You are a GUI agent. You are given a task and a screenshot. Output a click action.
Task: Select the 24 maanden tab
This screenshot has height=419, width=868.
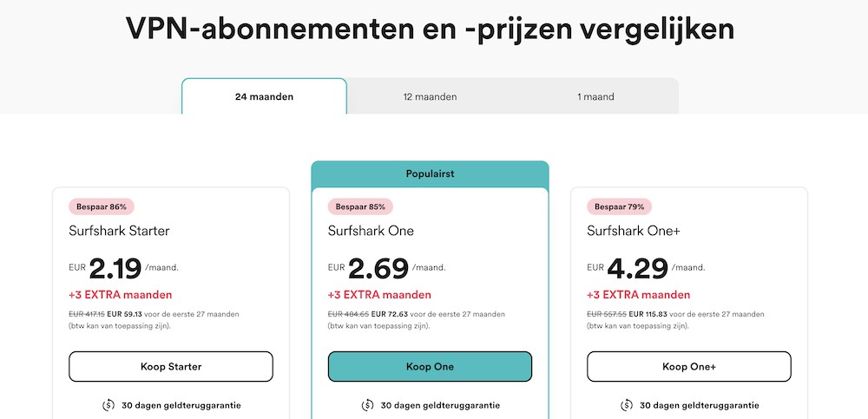pyautogui.click(x=264, y=96)
